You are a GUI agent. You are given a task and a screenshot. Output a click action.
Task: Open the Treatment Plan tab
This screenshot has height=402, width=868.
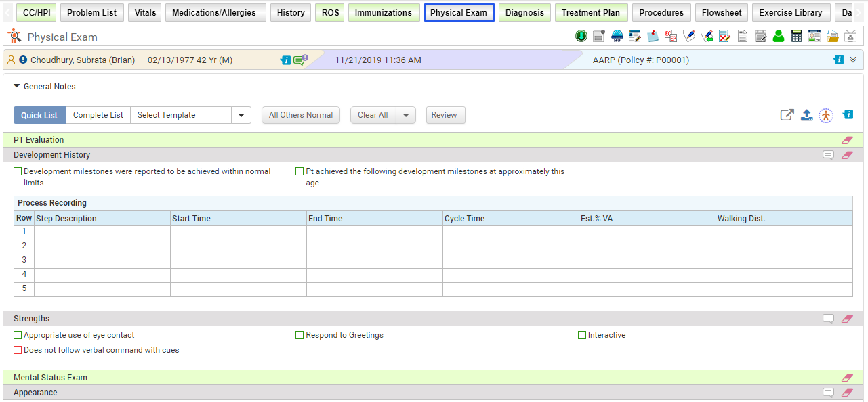coord(591,12)
